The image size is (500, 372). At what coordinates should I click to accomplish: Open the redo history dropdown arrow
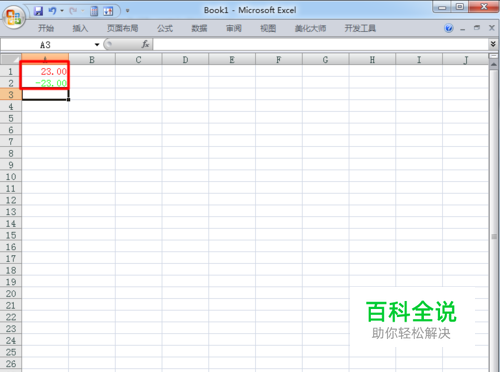coord(82,11)
